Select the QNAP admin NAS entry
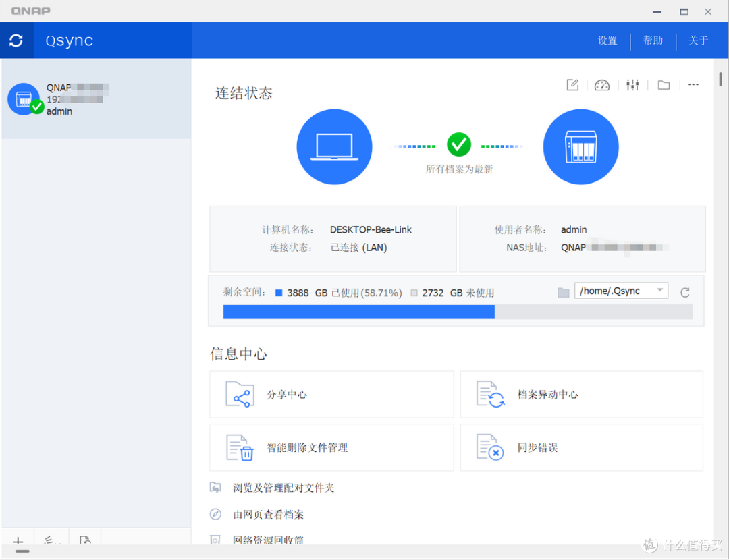Image resolution: width=729 pixels, height=560 pixels. click(x=97, y=99)
